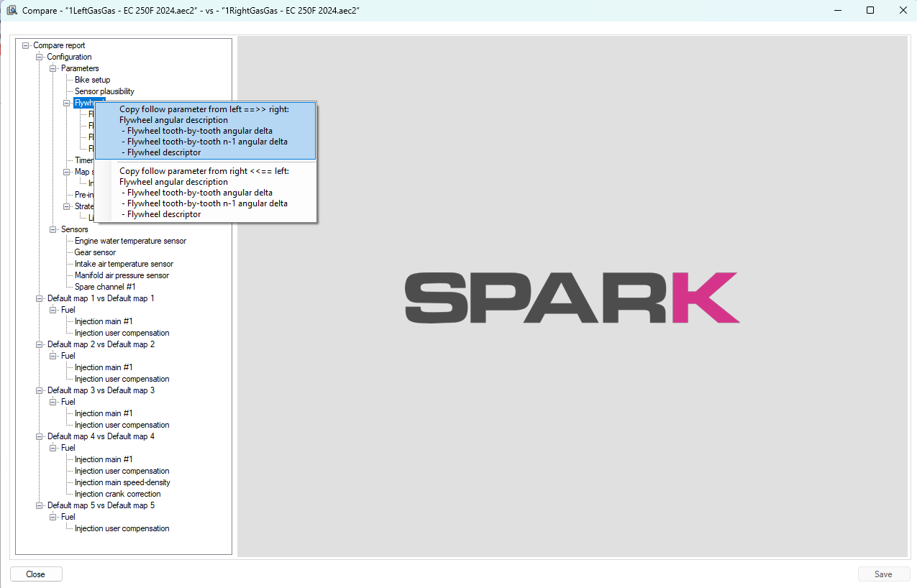Select Engine water temperature sensor
This screenshot has height=588, width=917.
[130, 241]
